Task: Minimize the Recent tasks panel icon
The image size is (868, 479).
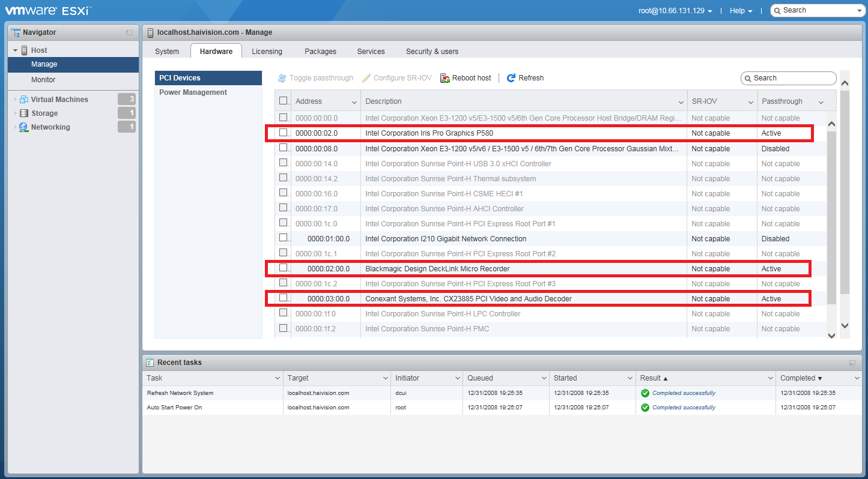Action: tap(852, 363)
